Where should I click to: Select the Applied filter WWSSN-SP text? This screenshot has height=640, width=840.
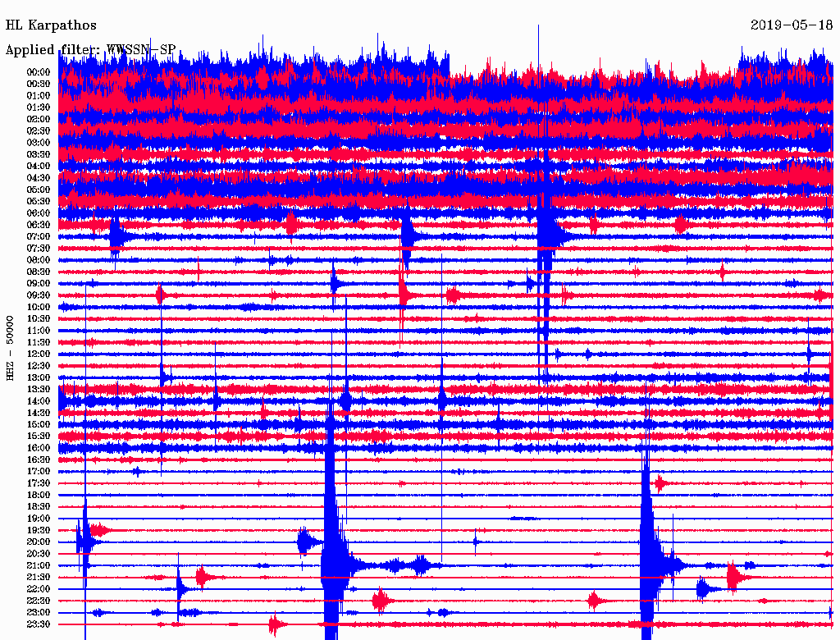(90, 50)
